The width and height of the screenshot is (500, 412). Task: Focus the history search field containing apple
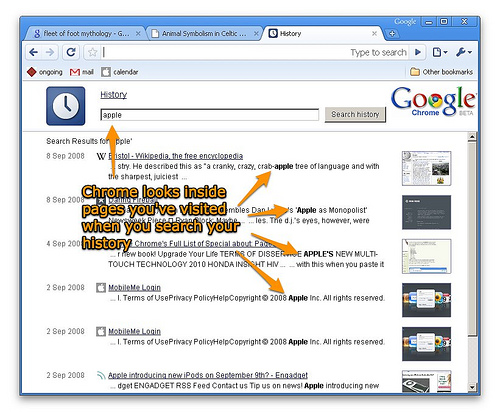210,115
